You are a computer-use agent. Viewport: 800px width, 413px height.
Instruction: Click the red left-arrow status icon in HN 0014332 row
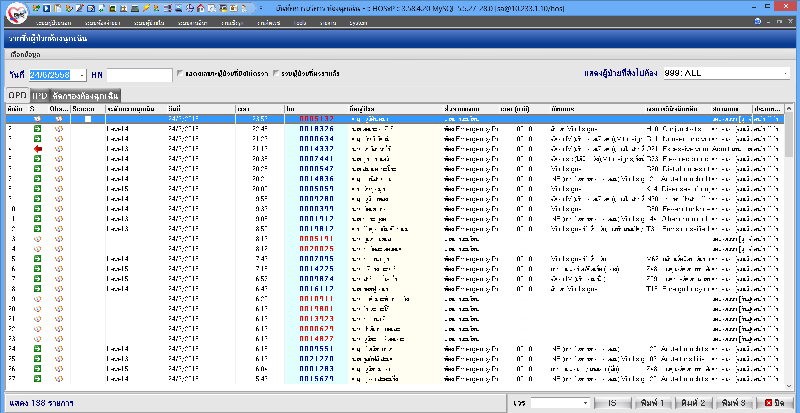(37, 149)
